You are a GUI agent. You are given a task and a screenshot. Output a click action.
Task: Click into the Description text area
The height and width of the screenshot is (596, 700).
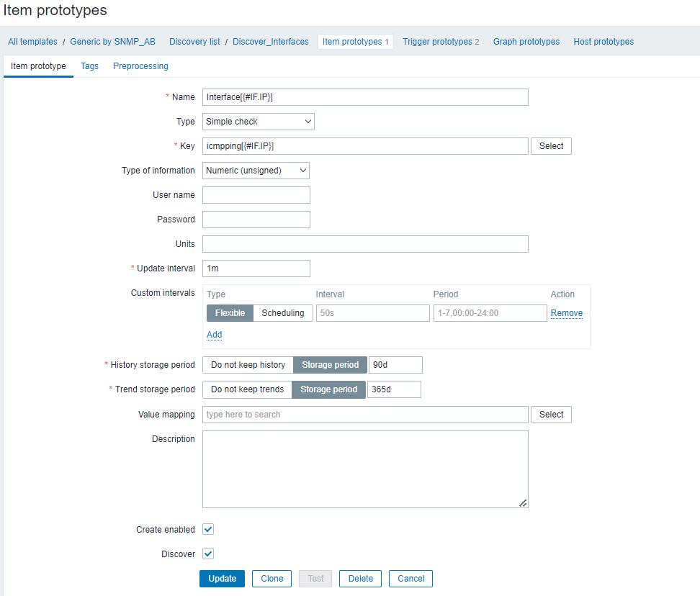tap(365, 469)
